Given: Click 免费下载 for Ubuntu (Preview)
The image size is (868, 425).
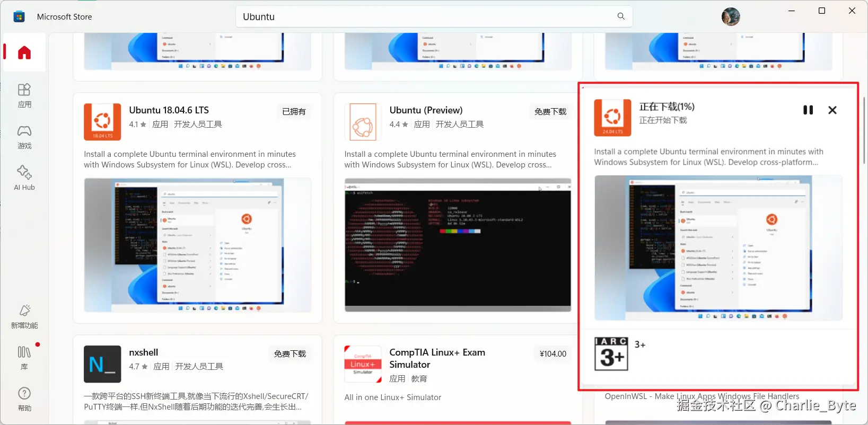Looking at the screenshot, I should [550, 112].
